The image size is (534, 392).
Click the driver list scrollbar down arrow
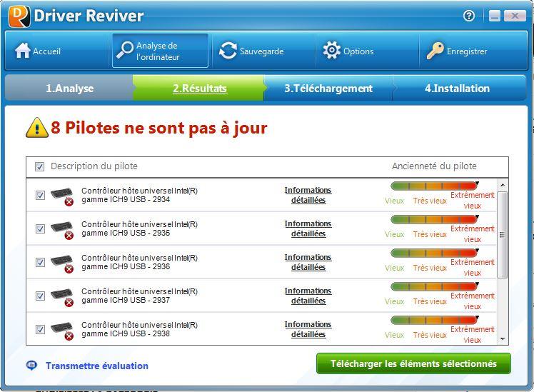(x=503, y=339)
